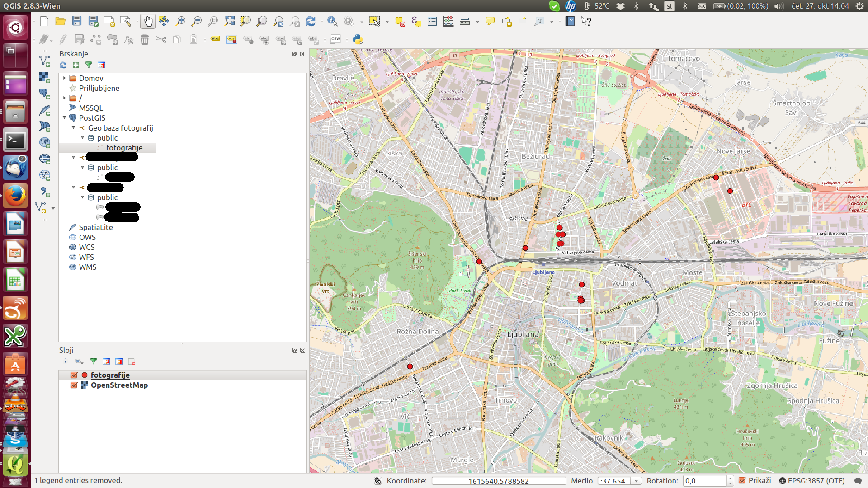Toggle visibility of the fotografije layer
Viewport: 868px width, 488px height.
pos(74,375)
